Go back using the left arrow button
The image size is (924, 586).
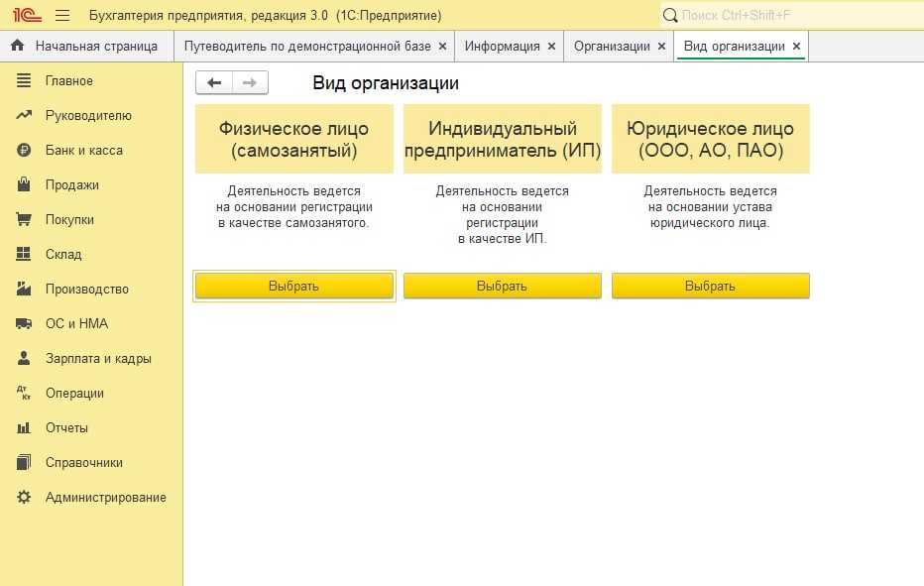pos(214,83)
